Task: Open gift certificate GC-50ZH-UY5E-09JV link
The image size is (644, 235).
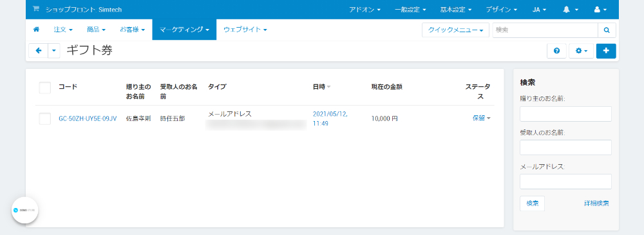Action: click(88, 118)
